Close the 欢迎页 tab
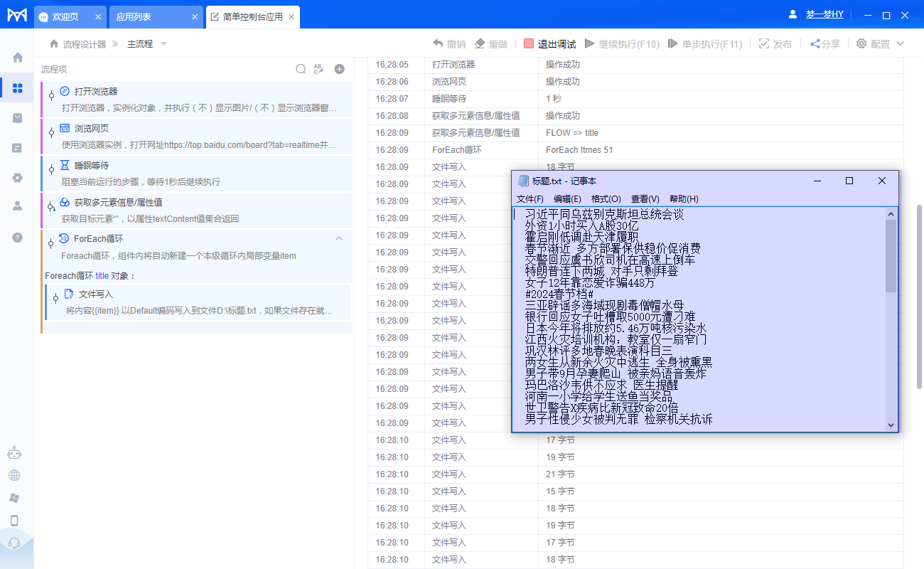924x569 pixels. pyautogui.click(x=97, y=16)
